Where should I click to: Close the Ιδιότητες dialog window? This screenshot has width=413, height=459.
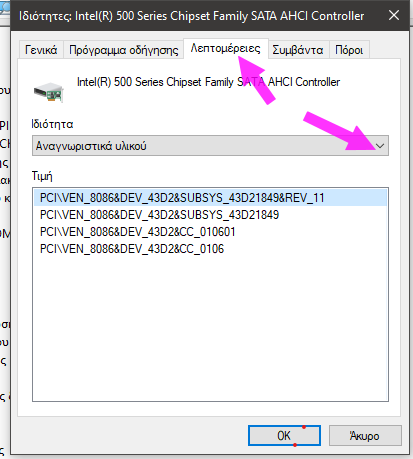[x=394, y=15]
